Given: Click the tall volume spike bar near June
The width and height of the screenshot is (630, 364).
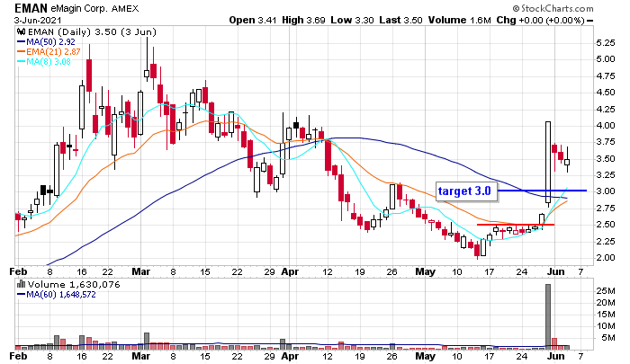Looking at the screenshot, I should [548, 315].
